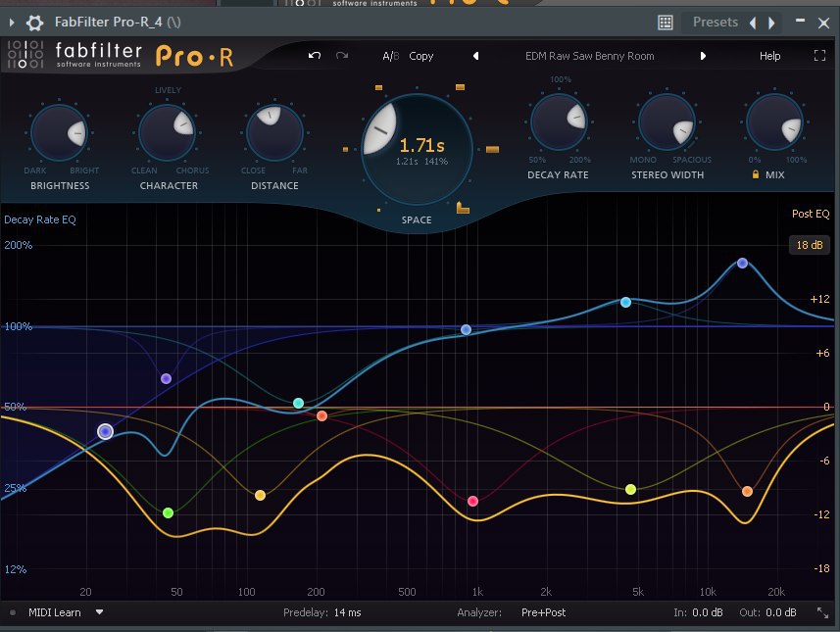
Task: Click the SPACIOUS label under Stereo Width
Action: pos(692,160)
